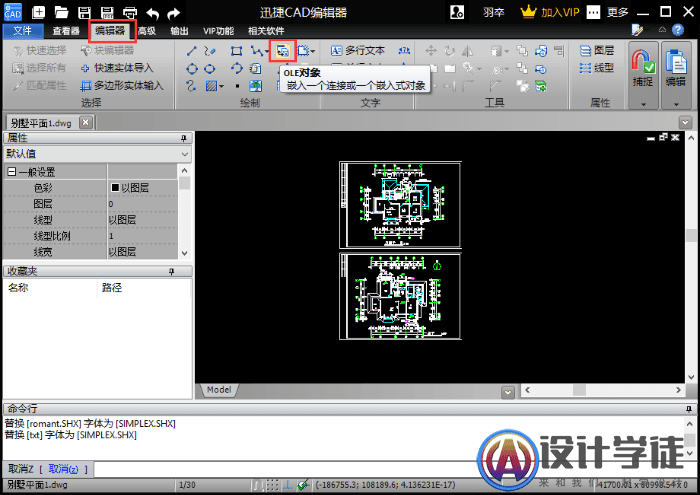
Task: Insert an OLE object
Action: 283,51
